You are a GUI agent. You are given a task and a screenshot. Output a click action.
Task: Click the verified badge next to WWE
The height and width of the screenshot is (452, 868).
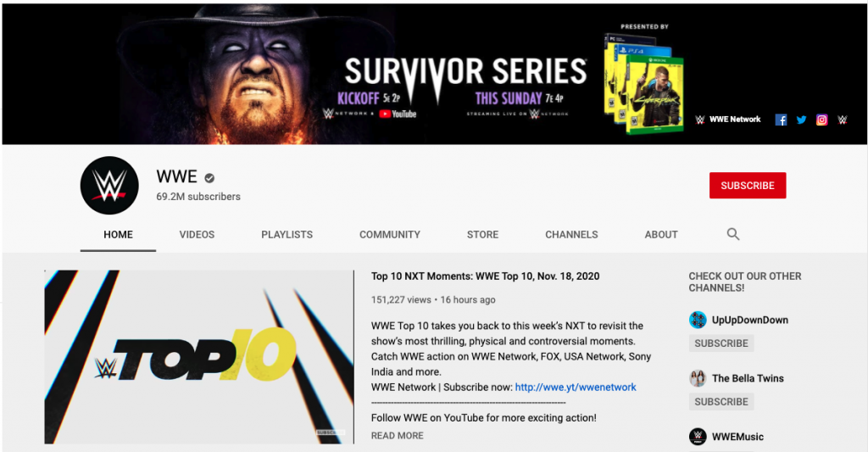[x=209, y=178]
